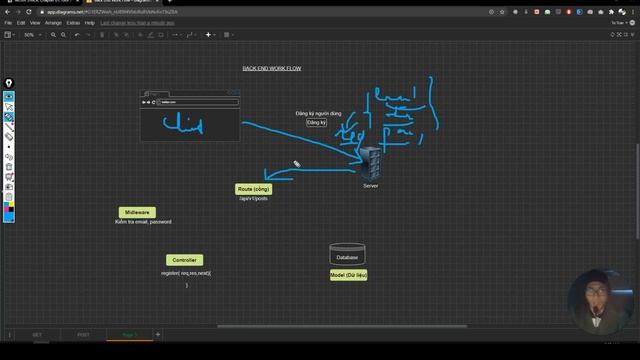This screenshot has height=360, width=640.
Task: Click the BACK END WORK FLOW title
Action: (x=272, y=68)
